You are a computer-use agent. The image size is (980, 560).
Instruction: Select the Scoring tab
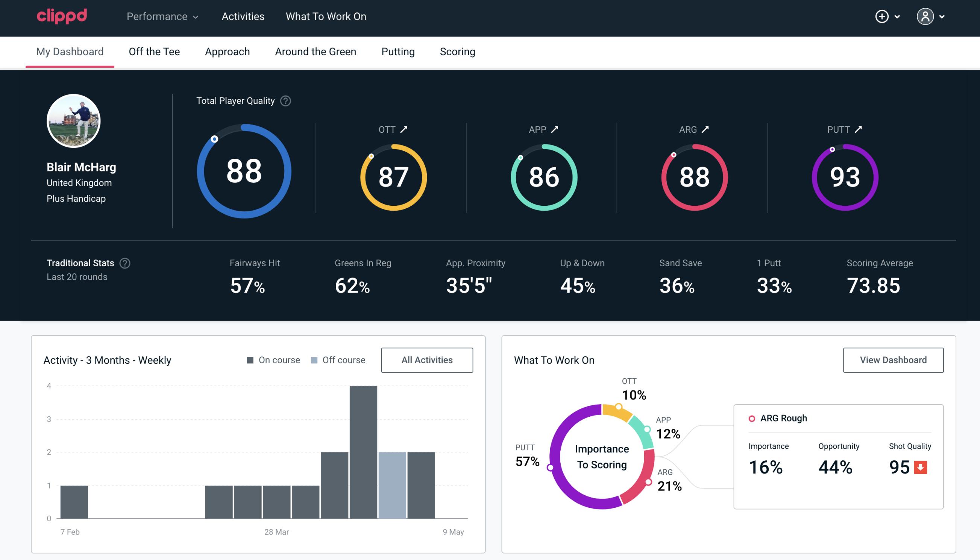458,51
